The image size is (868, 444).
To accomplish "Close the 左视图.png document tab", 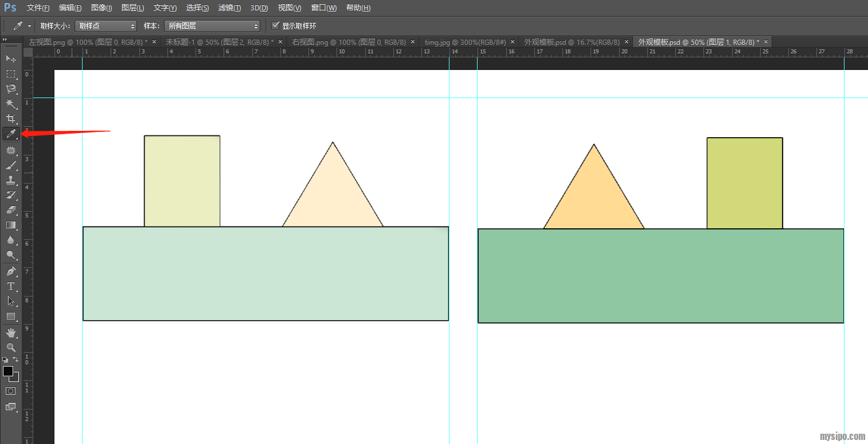I will click(x=154, y=42).
